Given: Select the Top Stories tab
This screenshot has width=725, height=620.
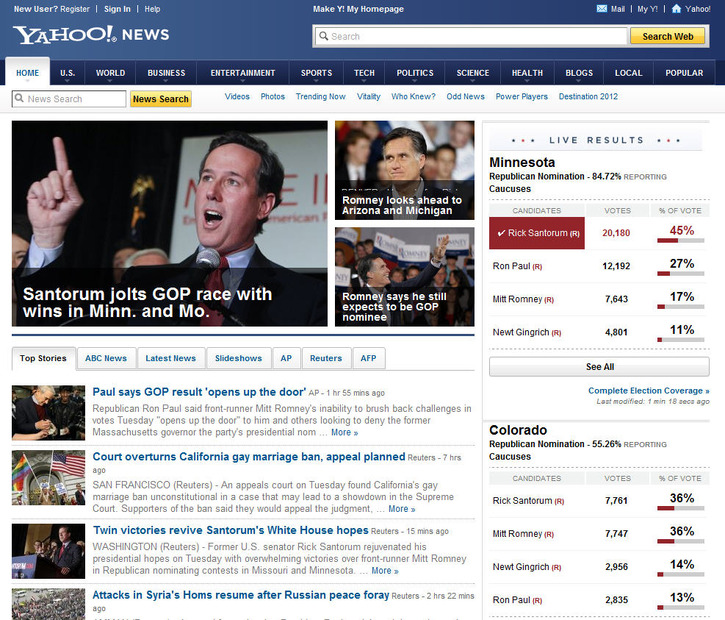Looking at the screenshot, I should point(43,358).
